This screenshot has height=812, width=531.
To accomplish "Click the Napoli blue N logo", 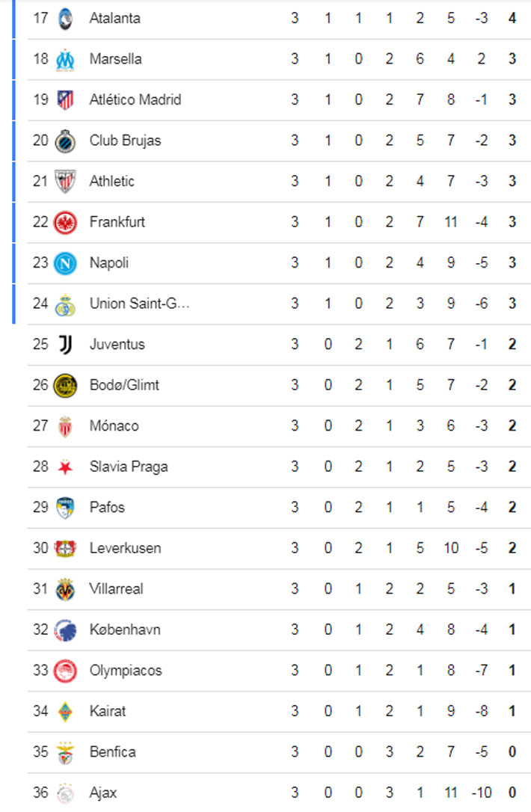I will (66, 263).
